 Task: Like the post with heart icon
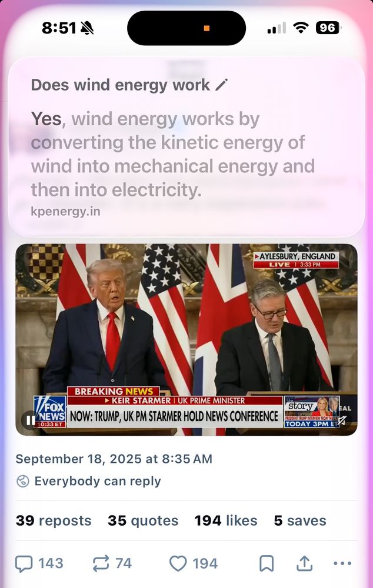pyautogui.click(x=178, y=563)
